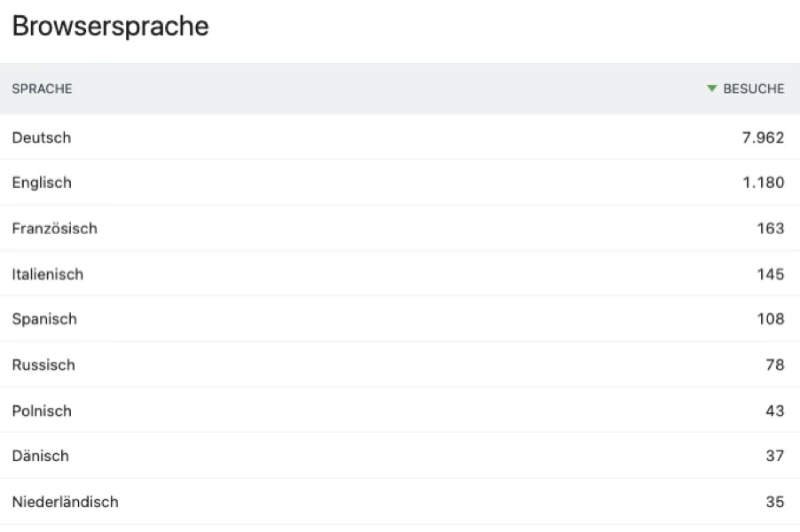
Task: Sort table by Sprache column header
Action: point(42,89)
